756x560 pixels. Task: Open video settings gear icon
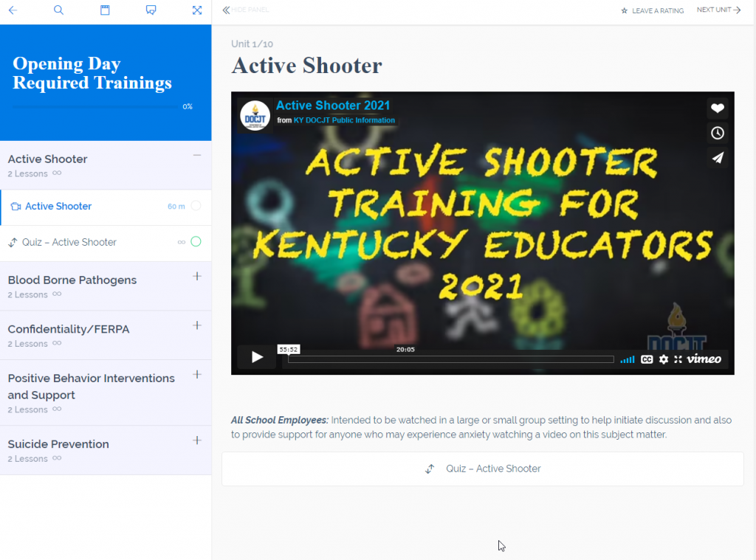663,359
